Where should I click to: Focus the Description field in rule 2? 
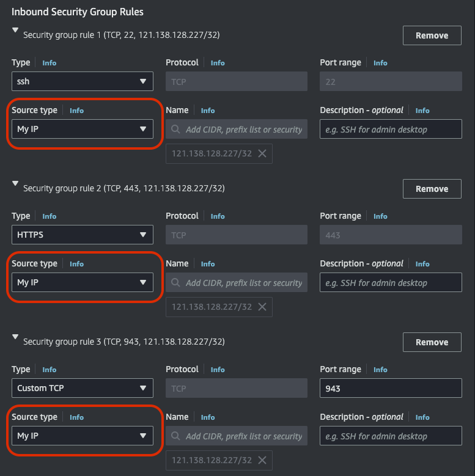pos(391,282)
